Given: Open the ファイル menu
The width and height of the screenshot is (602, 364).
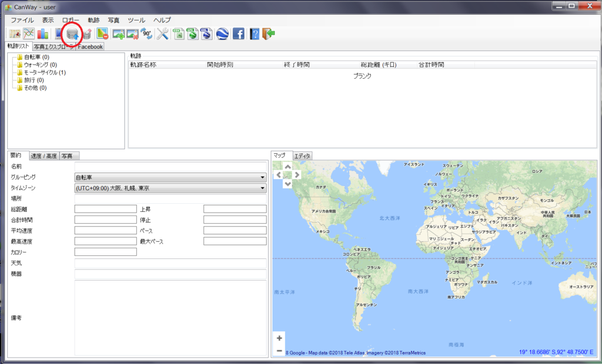Looking at the screenshot, I should pyautogui.click(x=22, y=20).
